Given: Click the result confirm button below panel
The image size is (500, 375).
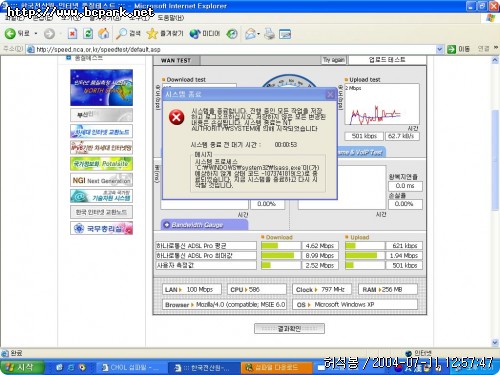Looking at the screenshot, I should point(289,329).
